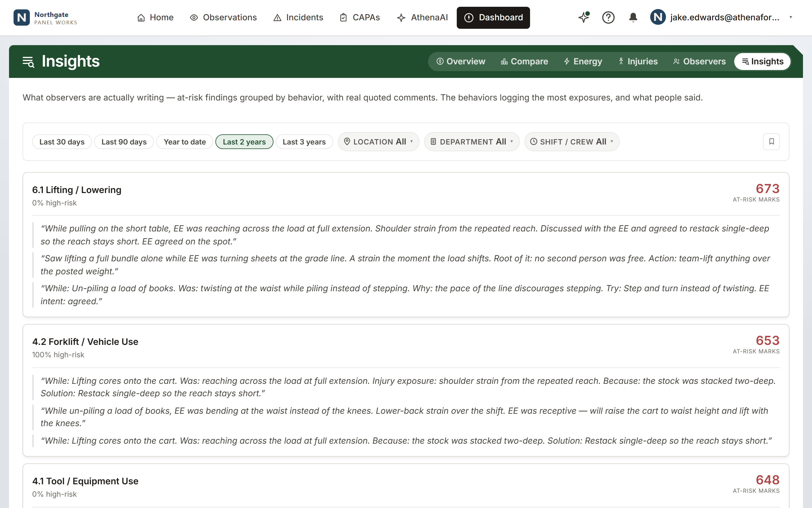Click the Insights page title
Screen dimensions: 812x508
(x=70, y=62)
